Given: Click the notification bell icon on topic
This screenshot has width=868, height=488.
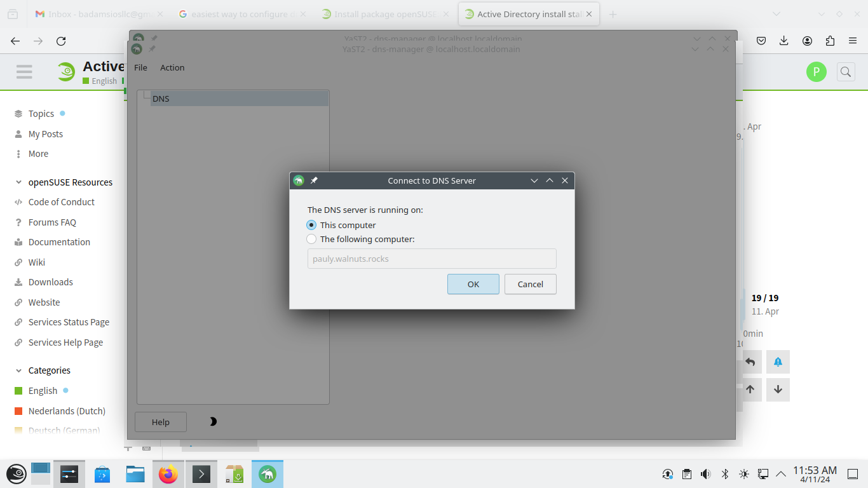Looking at the screenshot, I should [778, 362].
